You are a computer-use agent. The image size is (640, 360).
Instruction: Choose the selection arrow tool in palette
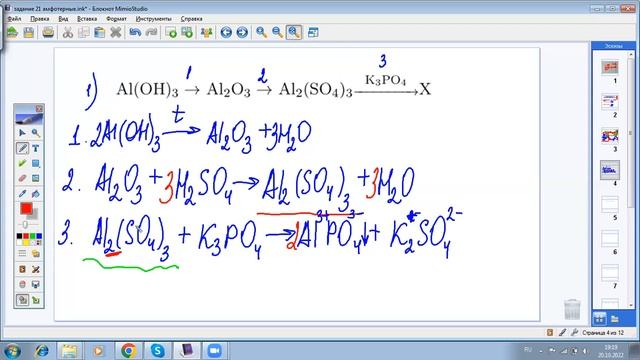point(22,133)
